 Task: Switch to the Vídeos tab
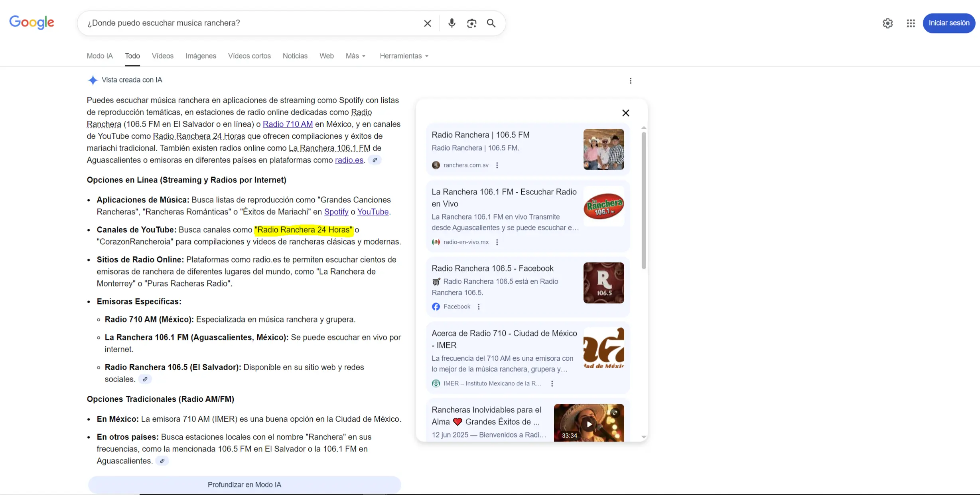point(163,56)
